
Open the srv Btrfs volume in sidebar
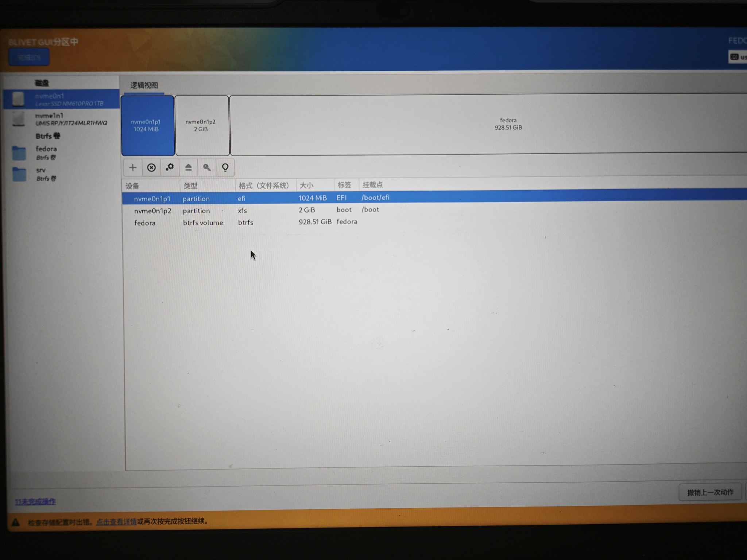[61, 174]
